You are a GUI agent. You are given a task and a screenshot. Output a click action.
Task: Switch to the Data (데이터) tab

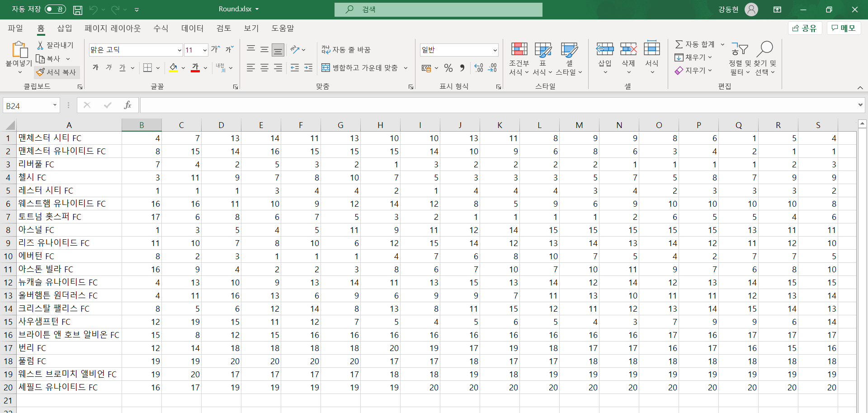click(192, 28)
